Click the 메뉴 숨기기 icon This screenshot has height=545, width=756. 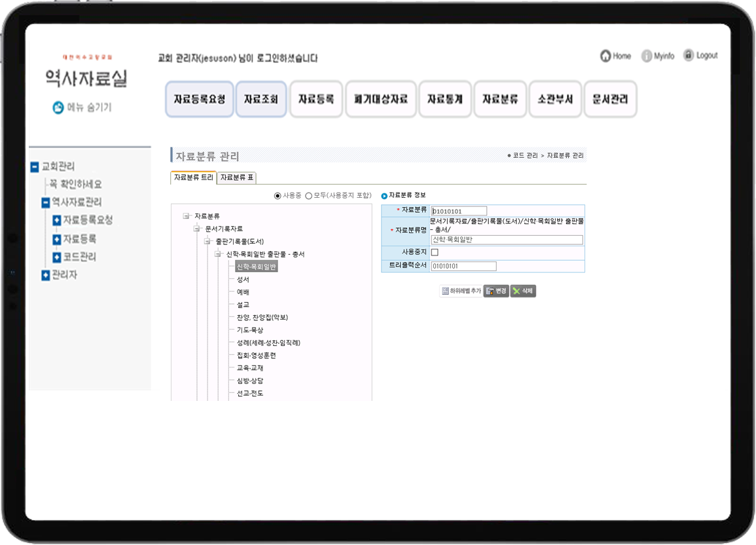click(x=58, y=107)
